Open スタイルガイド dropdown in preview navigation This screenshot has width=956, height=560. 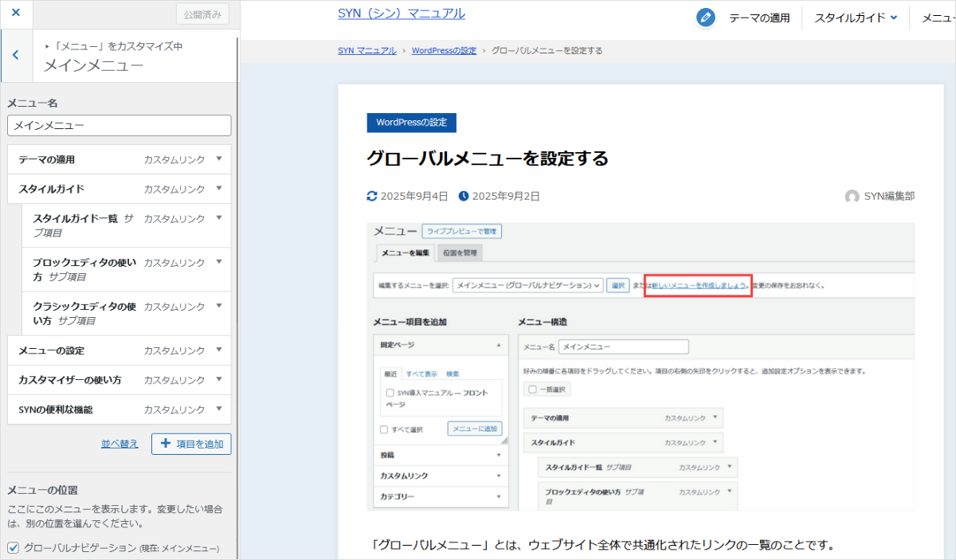856,18
